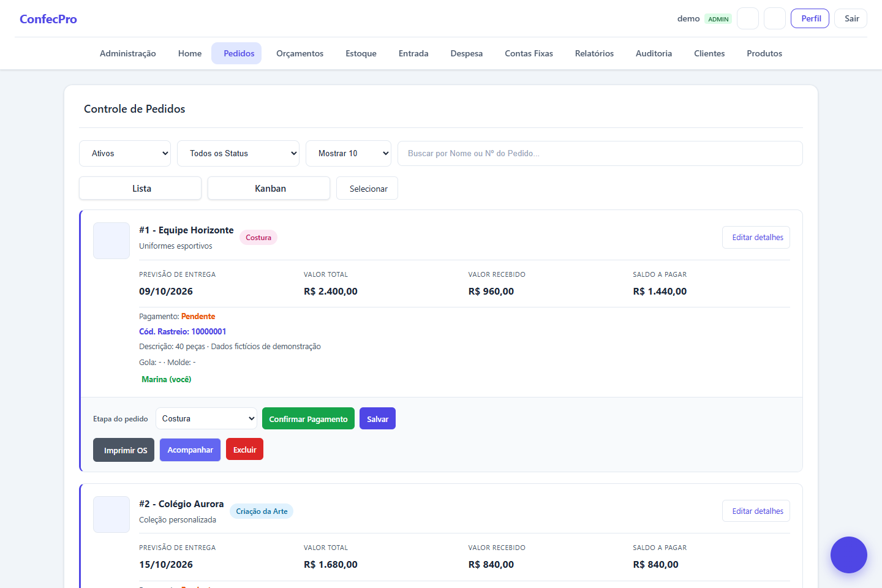The image size is (882, 588).
Task: Open the Relatórios menu
Action: [x=594, y=53]
